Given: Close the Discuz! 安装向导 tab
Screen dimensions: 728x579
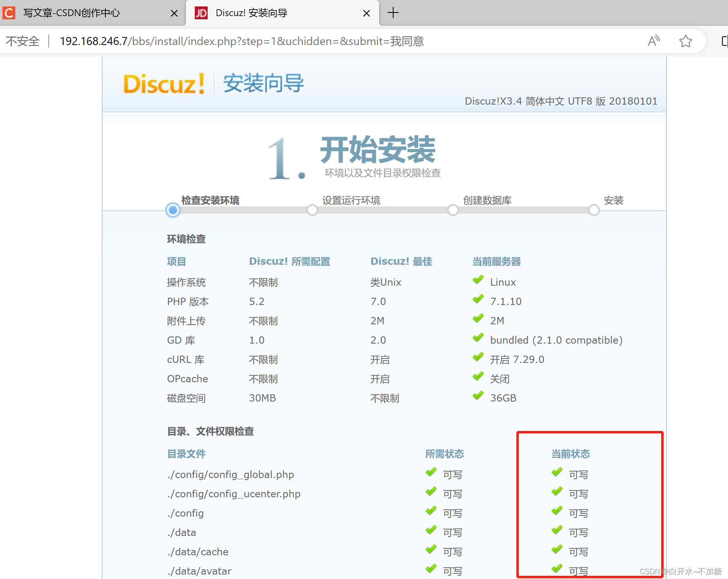Looking at the screenshot, I should 367,13.
